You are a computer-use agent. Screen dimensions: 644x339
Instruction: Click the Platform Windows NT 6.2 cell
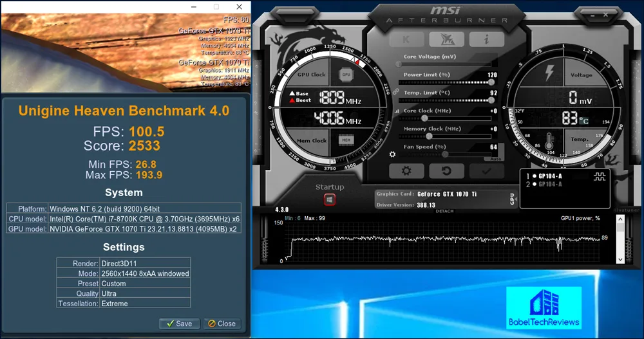click(144, 208)
